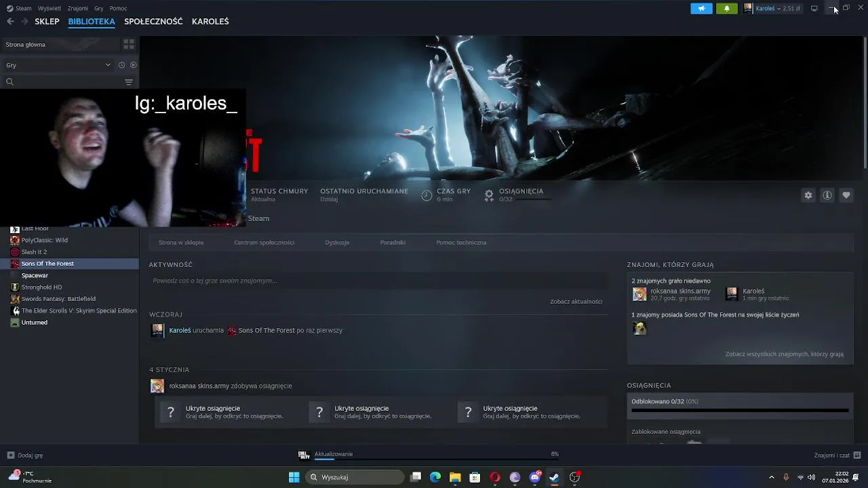The height and width of the screenshot is (488, 868).
Task: Show hidden tray icons chevron
Action: click(772, 477)
